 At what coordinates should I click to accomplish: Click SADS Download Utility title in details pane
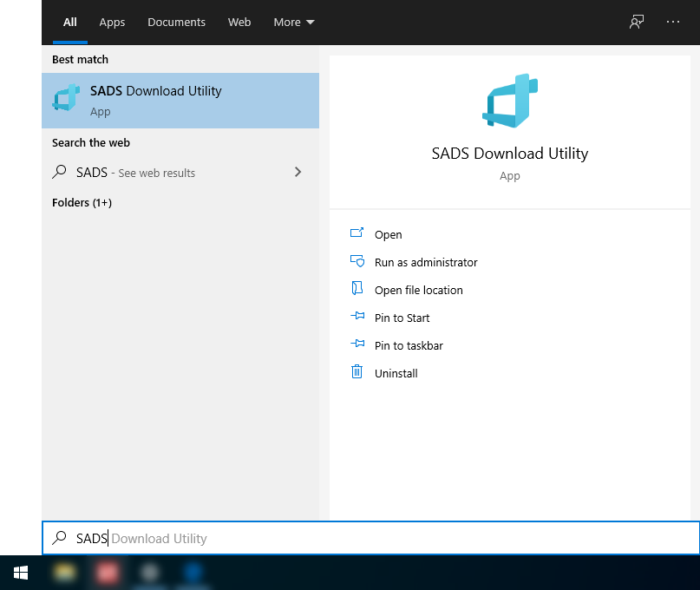pyautogui.click(x=510, y=154)
